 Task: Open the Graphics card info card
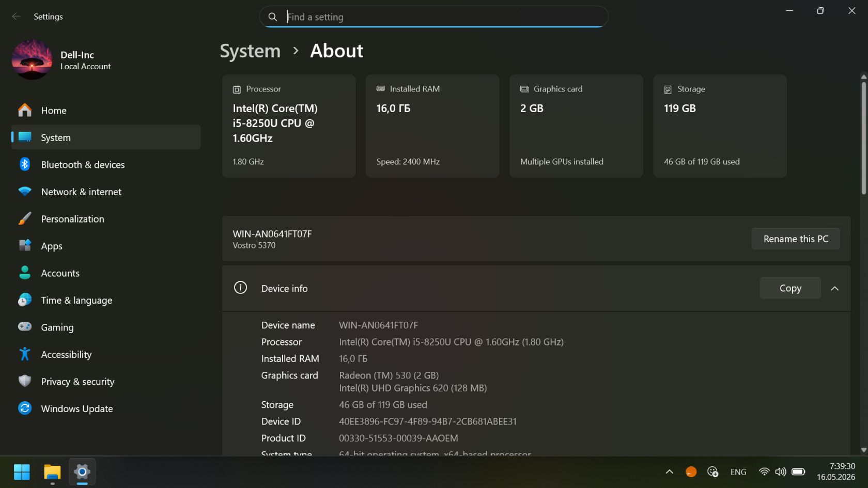[576, 126]
